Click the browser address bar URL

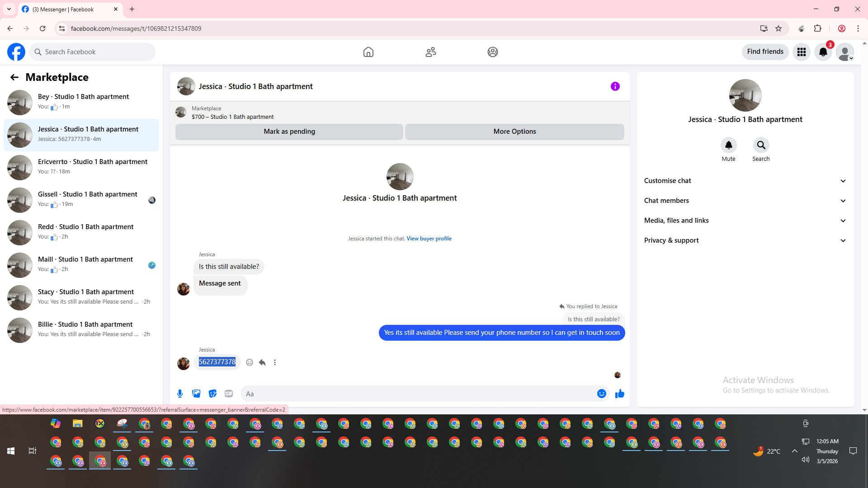pos(136,28)
